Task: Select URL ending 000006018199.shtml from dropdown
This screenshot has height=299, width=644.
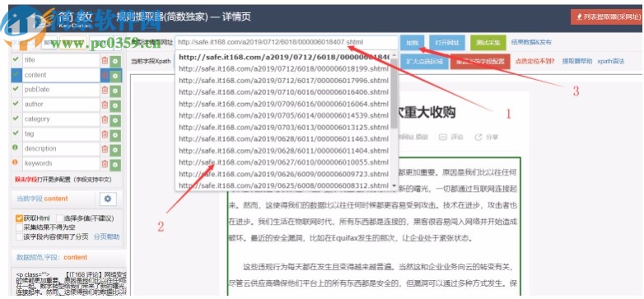Action: (x=283, y=68)
